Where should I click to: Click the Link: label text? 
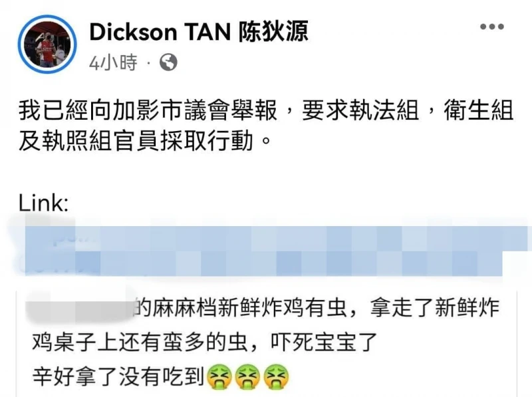tap(43, 203)
